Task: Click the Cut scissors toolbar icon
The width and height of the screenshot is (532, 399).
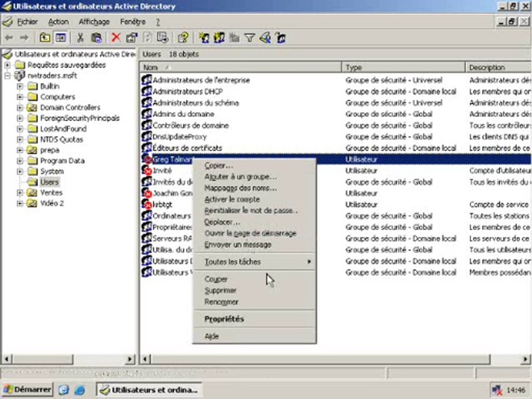Action: (x=80, y=38)
